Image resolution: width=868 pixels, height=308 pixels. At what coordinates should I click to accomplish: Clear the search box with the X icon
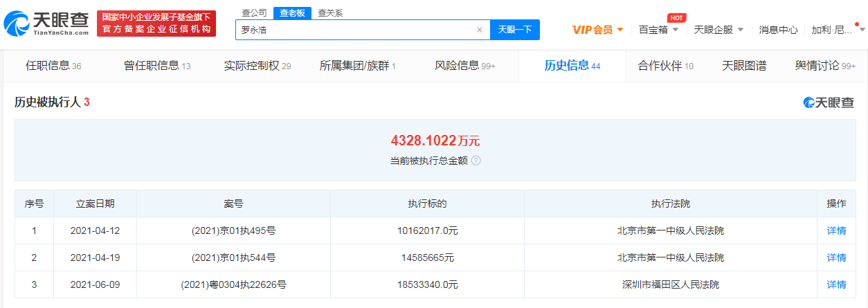click(x=479, y=30)
